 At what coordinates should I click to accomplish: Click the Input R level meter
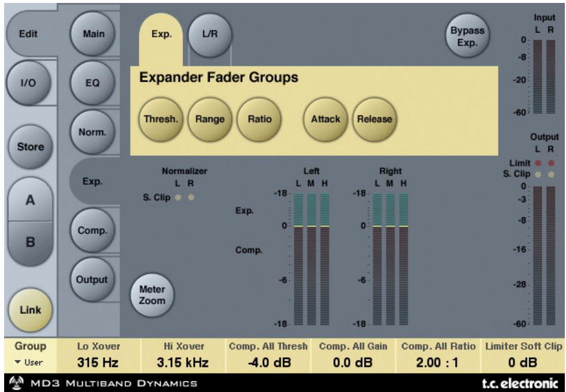click(551, 77)
